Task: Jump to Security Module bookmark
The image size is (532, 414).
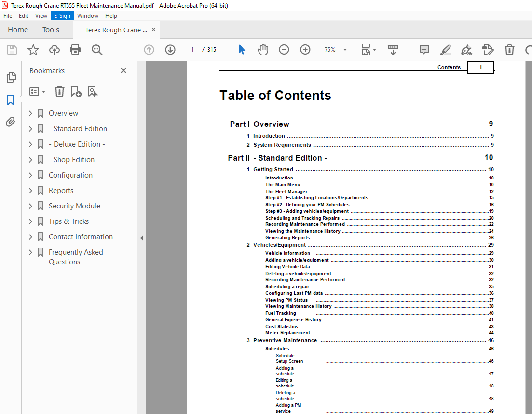Action: click(74, 206)
